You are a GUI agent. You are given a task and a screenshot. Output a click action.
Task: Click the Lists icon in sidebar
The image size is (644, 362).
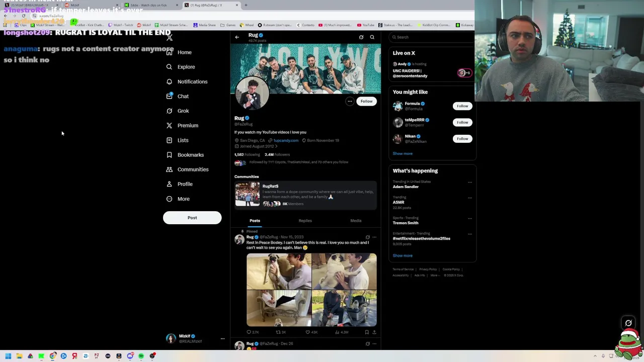tap(169, 140)
